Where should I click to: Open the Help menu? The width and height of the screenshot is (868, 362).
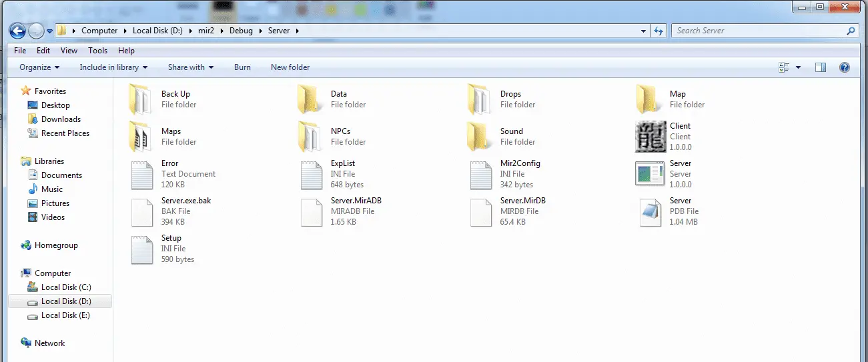click(x=126, y=51)
